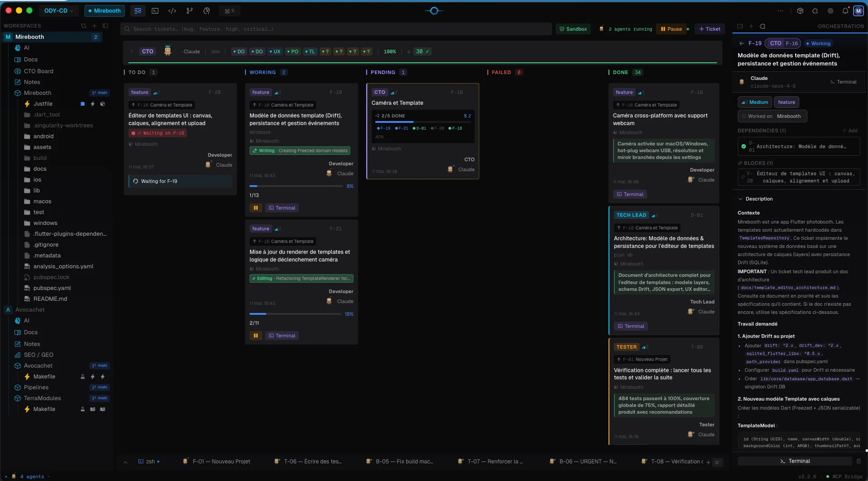Open pubspec.yaml file
The image size is (868, 481).
click(52, 288)
